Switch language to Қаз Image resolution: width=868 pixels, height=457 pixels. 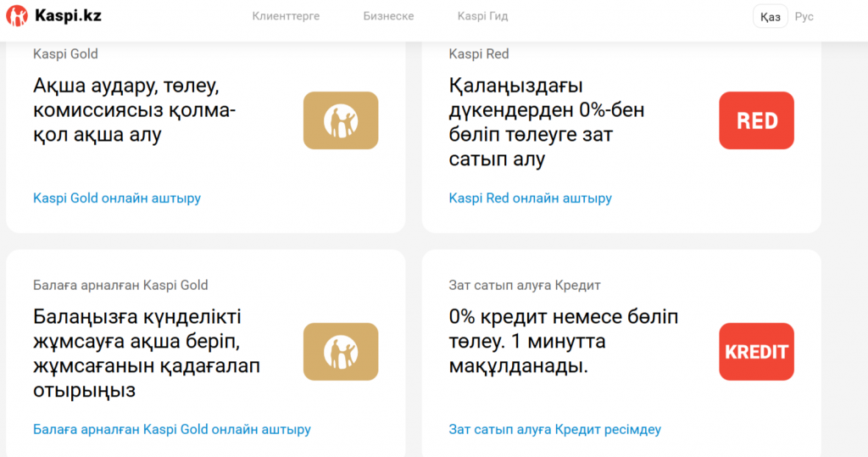click(770, 17)
